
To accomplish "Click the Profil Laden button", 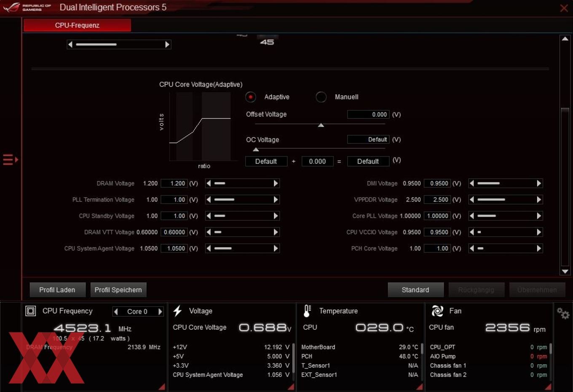I will pos(57,290).
